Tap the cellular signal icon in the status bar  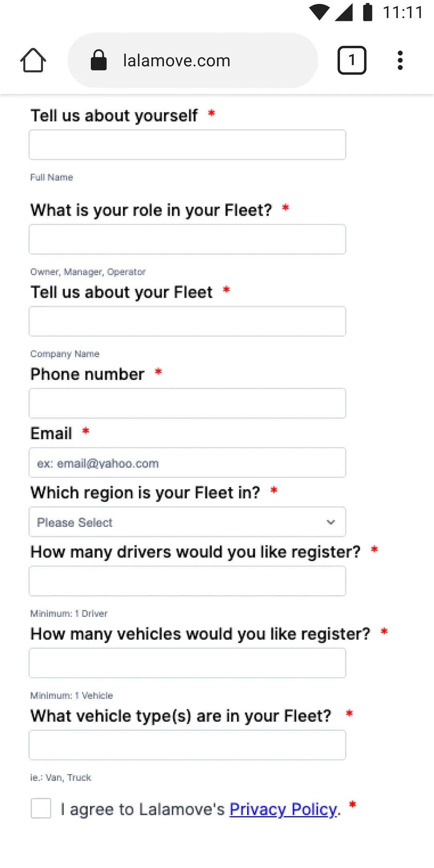(x=344, y=12)
